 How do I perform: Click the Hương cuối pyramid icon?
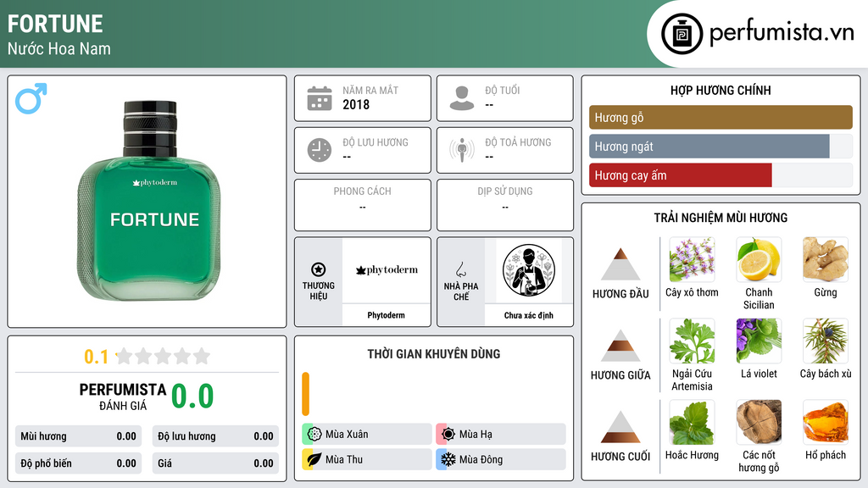[620, 427]
